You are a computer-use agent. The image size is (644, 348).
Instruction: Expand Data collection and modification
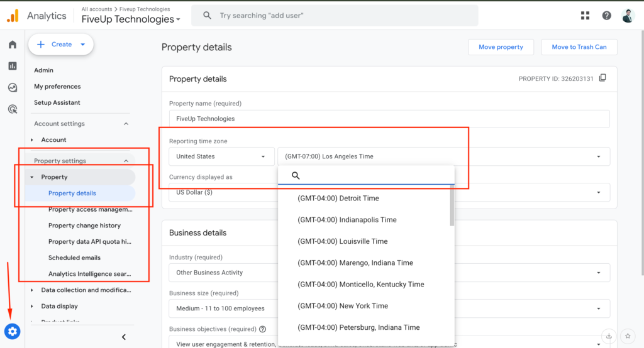(32, 290)
